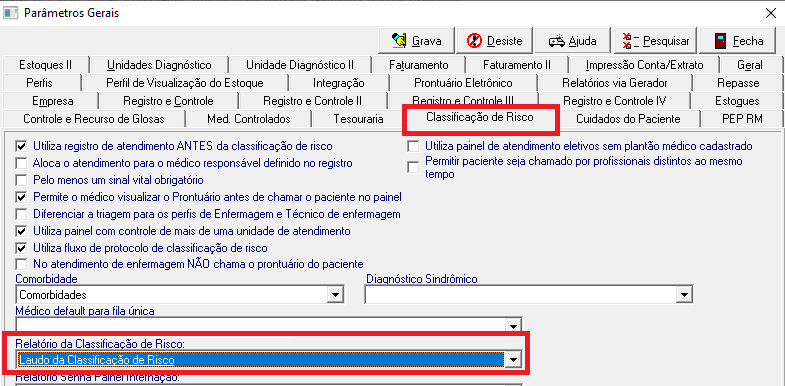Enable NÃO chama o prontuário do paciente
This screenshot has width=785, height=386.
[x=22, y=264]
